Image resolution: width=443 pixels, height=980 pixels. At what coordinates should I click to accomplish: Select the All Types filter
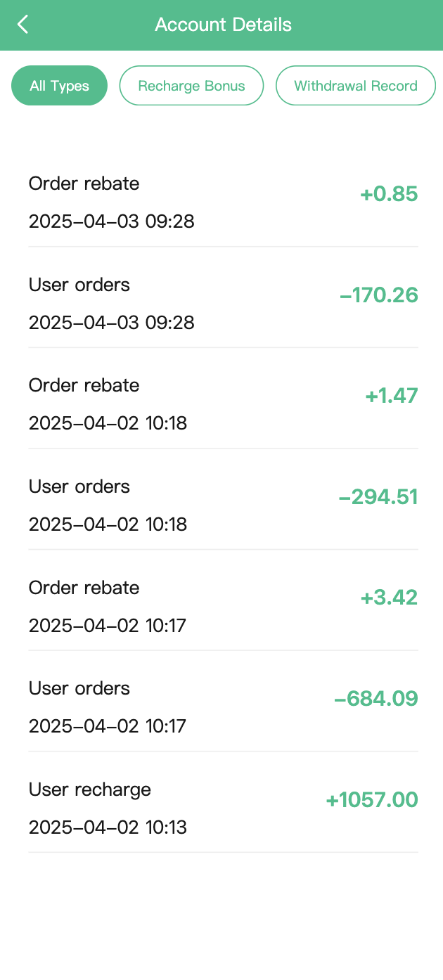point(59,86)
